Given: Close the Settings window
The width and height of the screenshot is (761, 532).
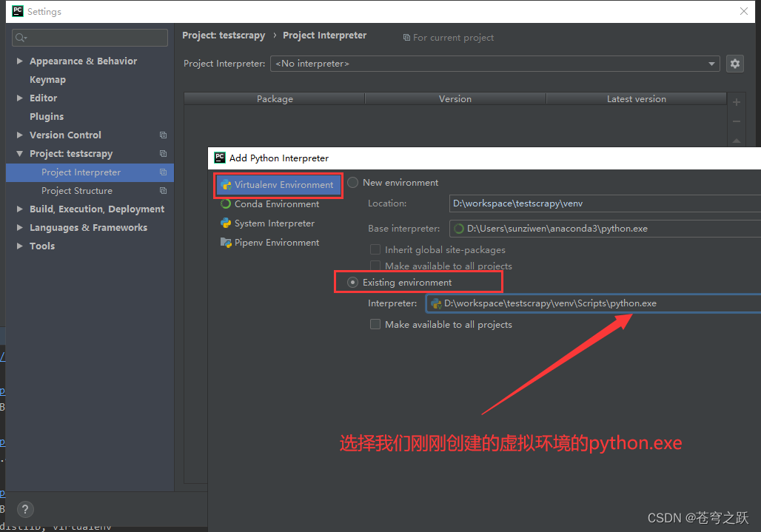Looking at the screenshot, I should pyautogui.click(x=743, y=11).
